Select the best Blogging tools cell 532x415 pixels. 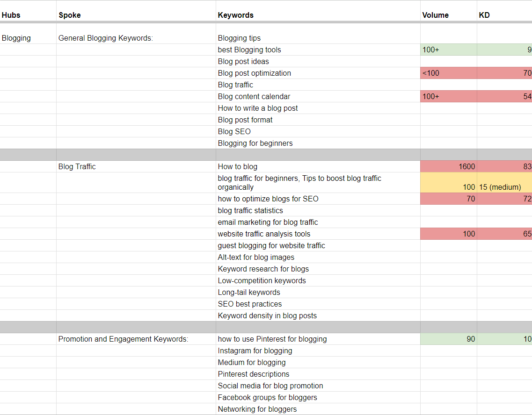tap(318, 50)
